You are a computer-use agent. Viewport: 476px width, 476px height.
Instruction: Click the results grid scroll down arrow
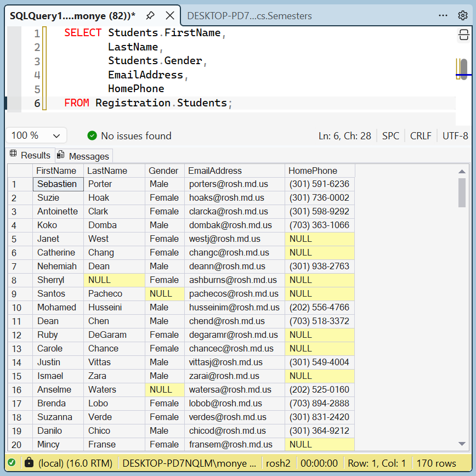coord(462,444)
